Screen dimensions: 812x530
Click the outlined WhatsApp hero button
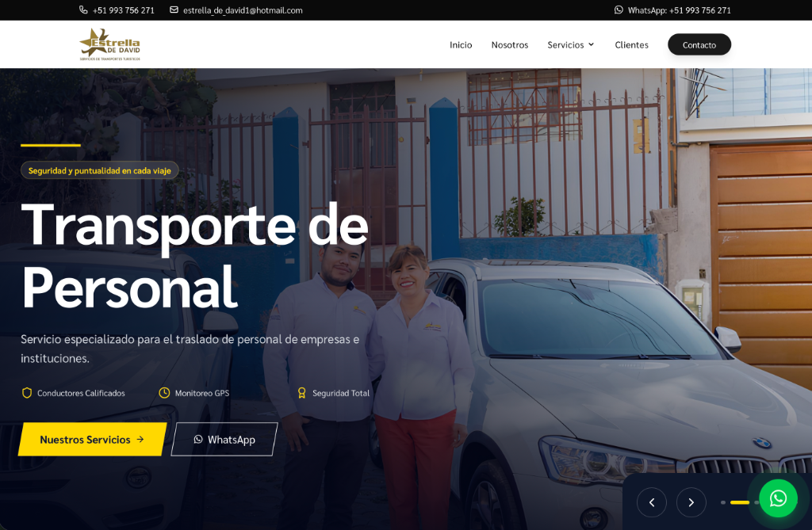[224, 440]
